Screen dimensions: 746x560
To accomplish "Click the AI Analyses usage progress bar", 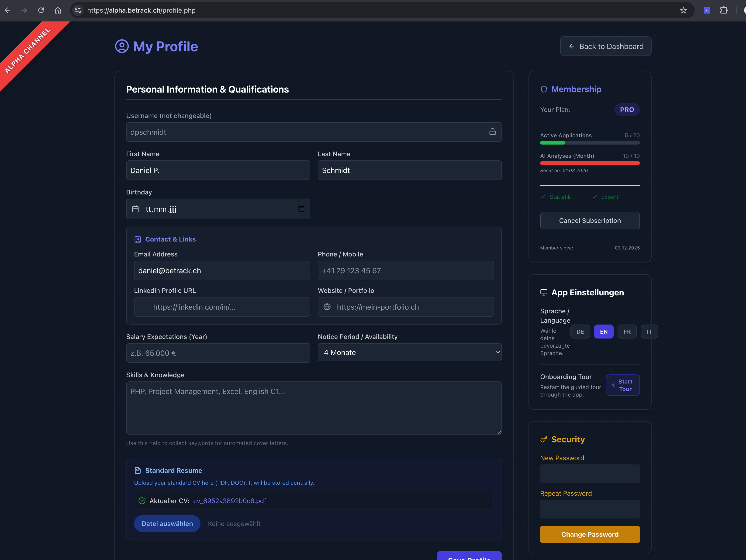I will 590,163.
